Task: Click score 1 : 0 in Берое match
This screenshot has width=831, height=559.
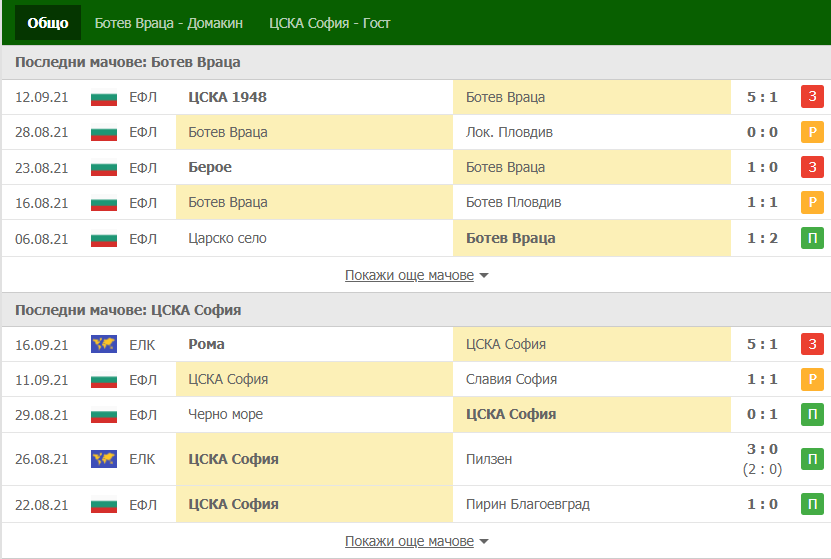Action: 762,167
